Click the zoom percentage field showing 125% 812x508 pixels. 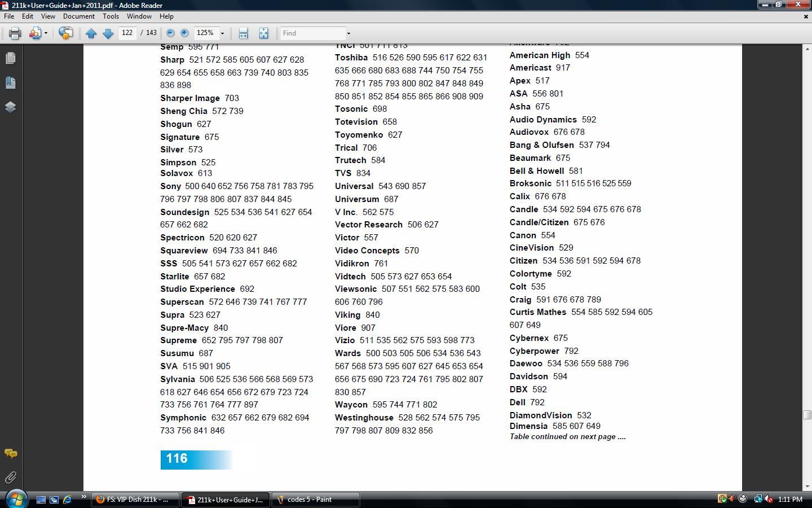tap(206, 33)
